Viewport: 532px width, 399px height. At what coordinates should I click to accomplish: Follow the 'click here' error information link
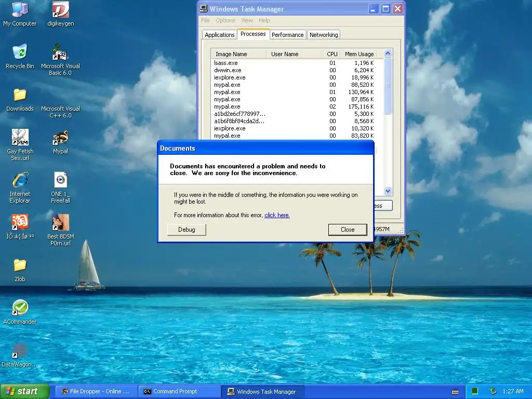tap(277, 215)
